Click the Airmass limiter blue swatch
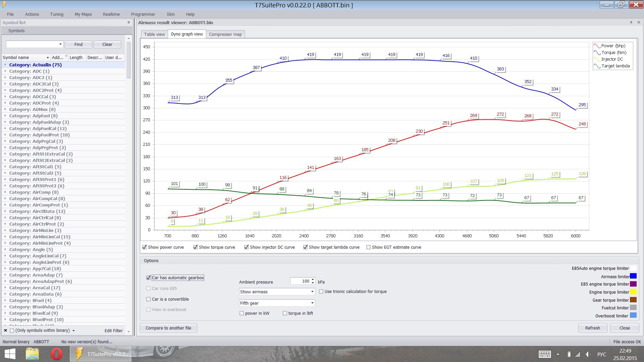 point(633,276)
